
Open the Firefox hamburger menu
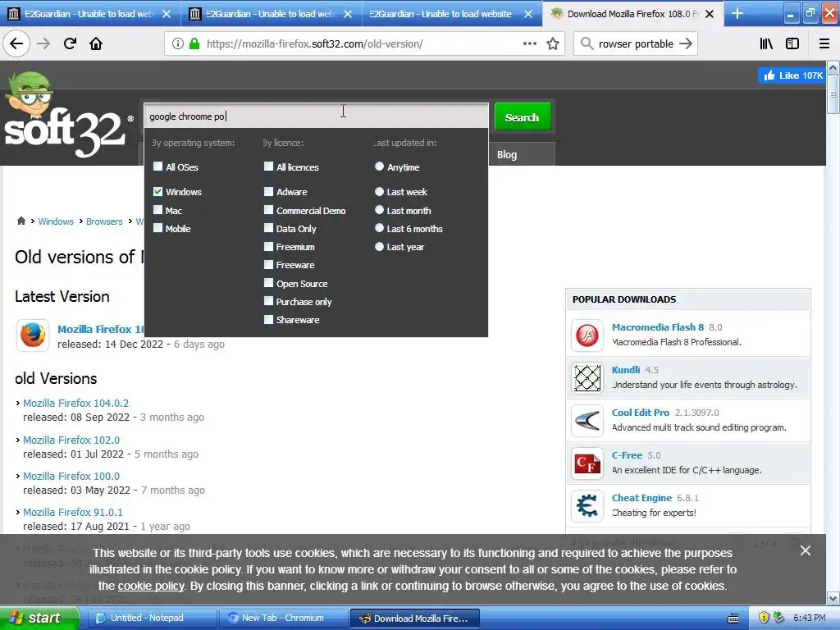824,43
